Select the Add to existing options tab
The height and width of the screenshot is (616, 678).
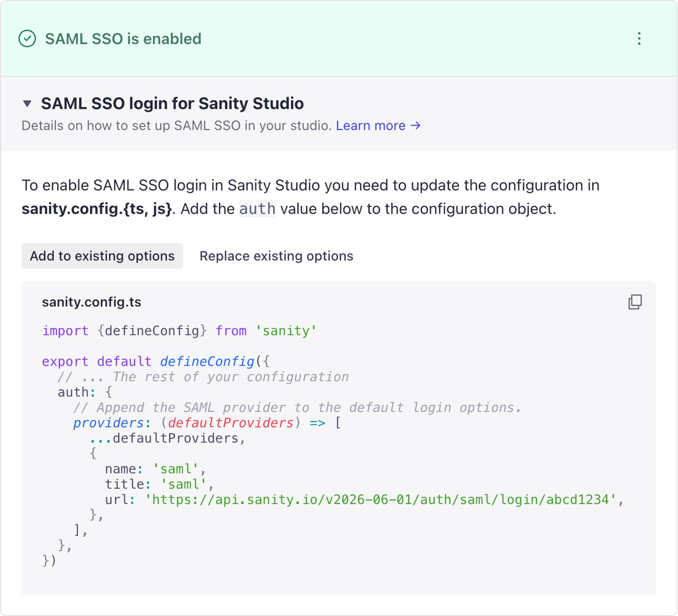tap(102, 256)
